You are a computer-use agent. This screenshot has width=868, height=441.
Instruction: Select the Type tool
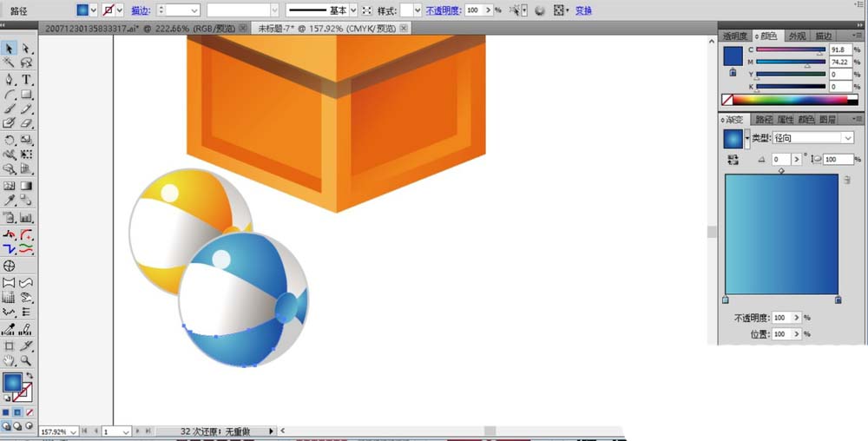coord(26,80)
